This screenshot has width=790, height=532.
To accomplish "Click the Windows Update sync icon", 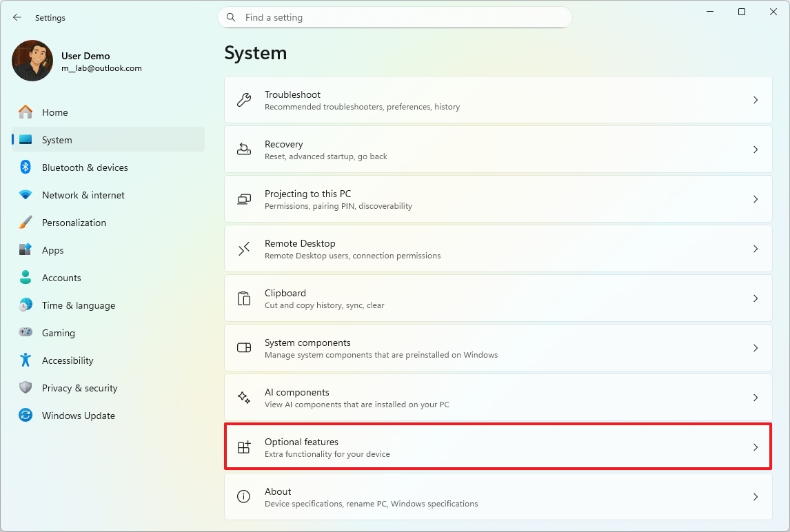I will (x=26, y=416).
